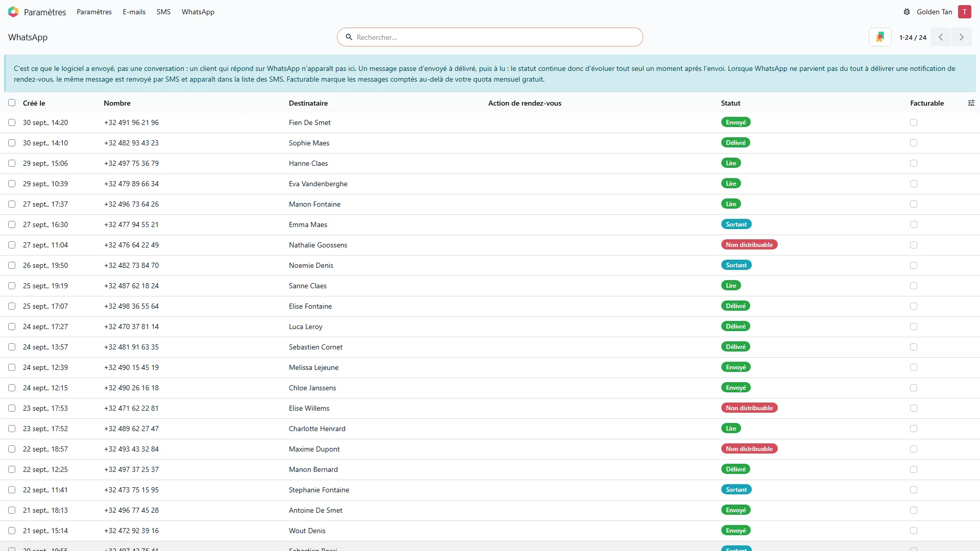Open the Paramètres menu item
Screen dimensions: 980x551
pyautogui.click(x=94, y=12)
